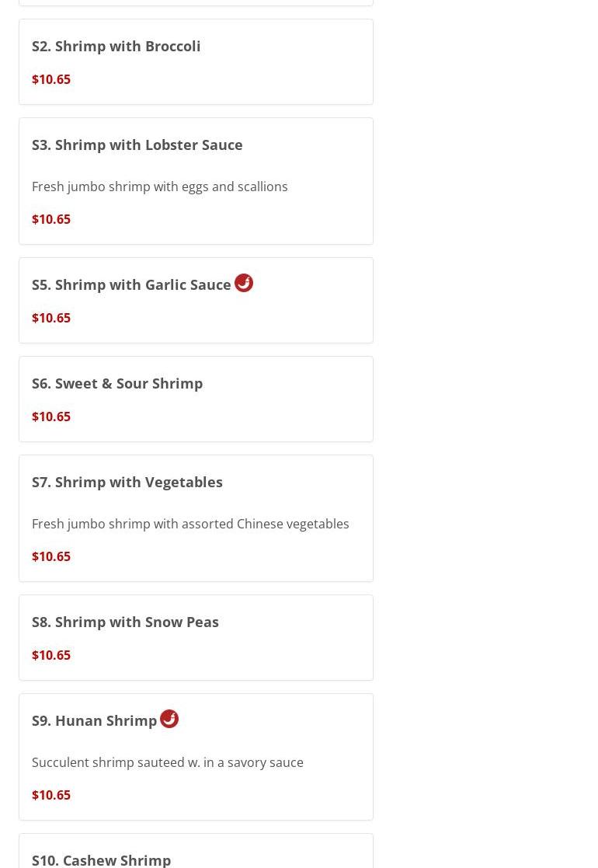Click the spicy chili icon beside Hunan Shrimp

169,719
